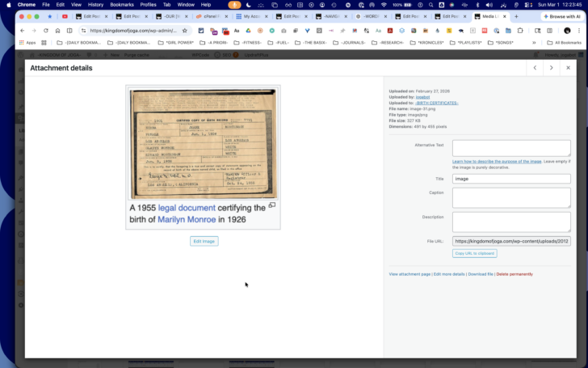The height and width of the screenshot is (368, 588).
Task: Click into the Alternative Text field
Action: pos(511,148)
